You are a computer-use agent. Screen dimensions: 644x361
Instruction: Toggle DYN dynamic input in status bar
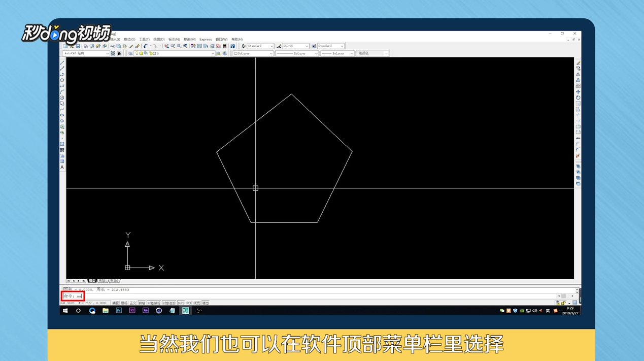(x=189, y=303)
